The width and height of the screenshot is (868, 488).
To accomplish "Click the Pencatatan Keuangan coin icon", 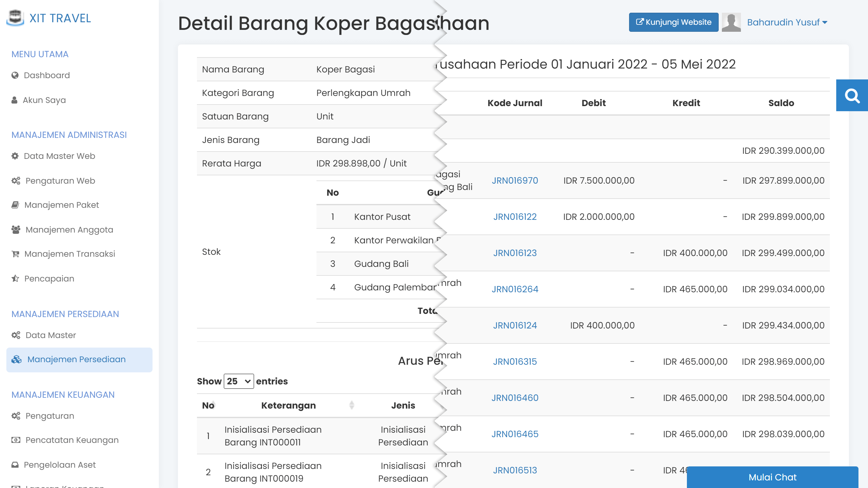I will point(15,440).
